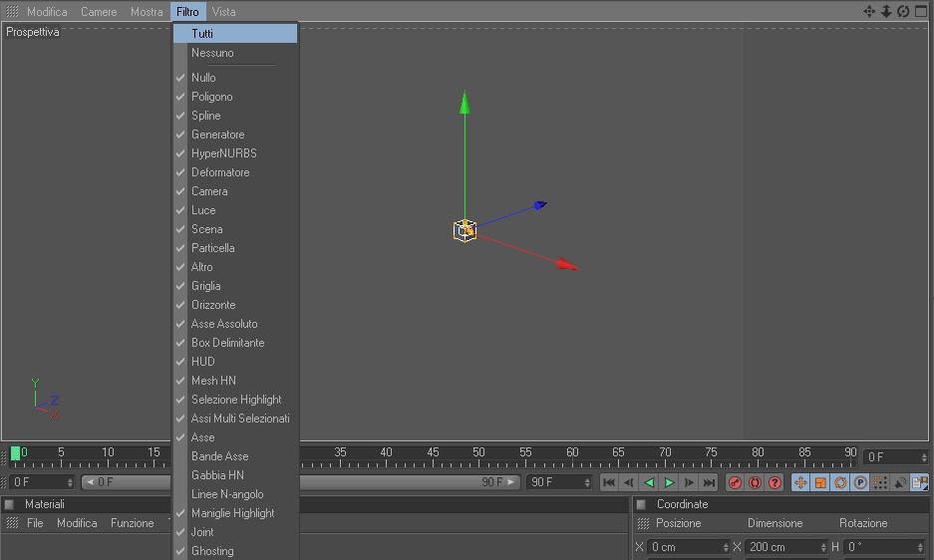The image size is (934, 560).
Task: Step forward one frame in the timeline
Action: tap(689, 482)
